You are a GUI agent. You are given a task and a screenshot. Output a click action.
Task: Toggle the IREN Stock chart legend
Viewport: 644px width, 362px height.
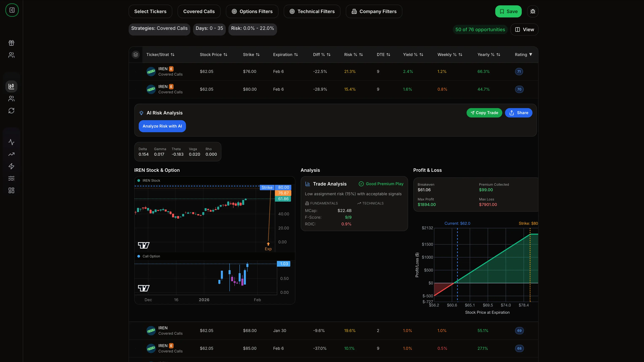point(149,180)
